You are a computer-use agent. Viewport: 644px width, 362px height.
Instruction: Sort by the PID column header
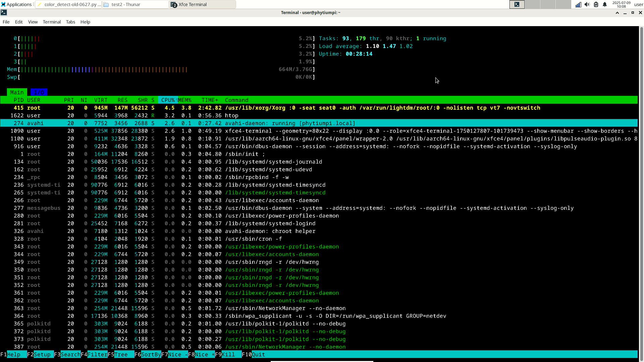[18, 100]
